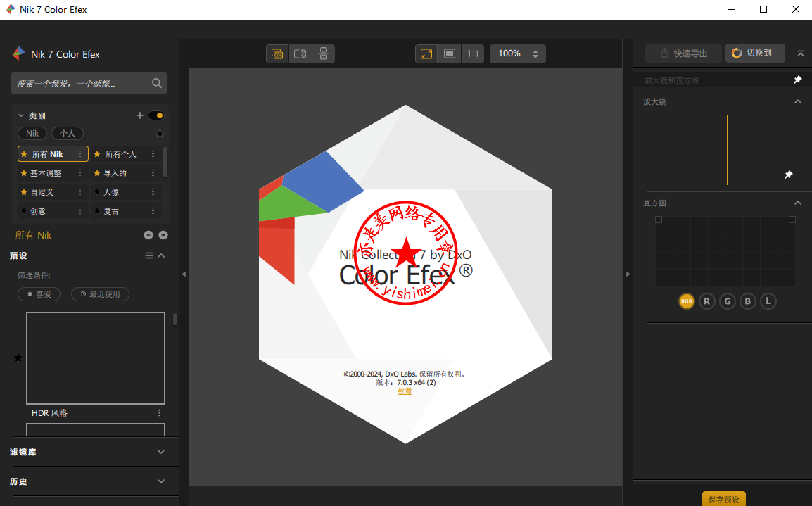Image resolution: width=812 pixels, height=506 pixels.
Task: Fit image to screen zoom
Action: (x=426, y=54)
